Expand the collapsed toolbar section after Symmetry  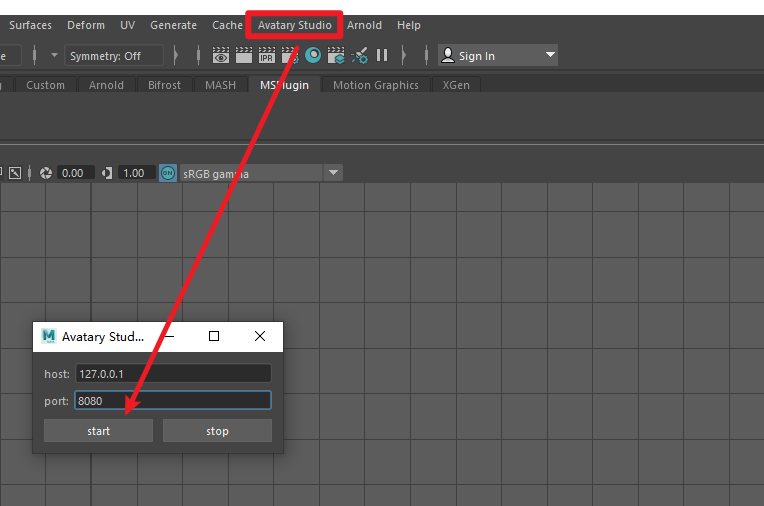point(176,55)
